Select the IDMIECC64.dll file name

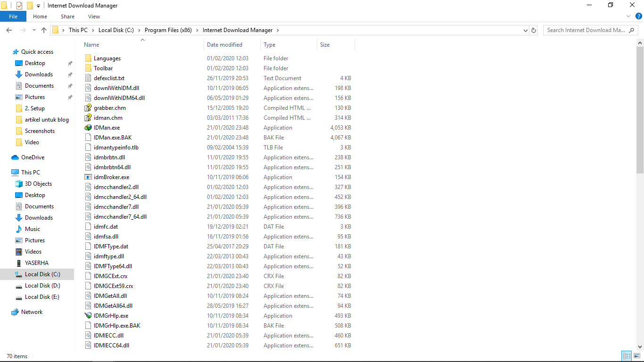111,346
